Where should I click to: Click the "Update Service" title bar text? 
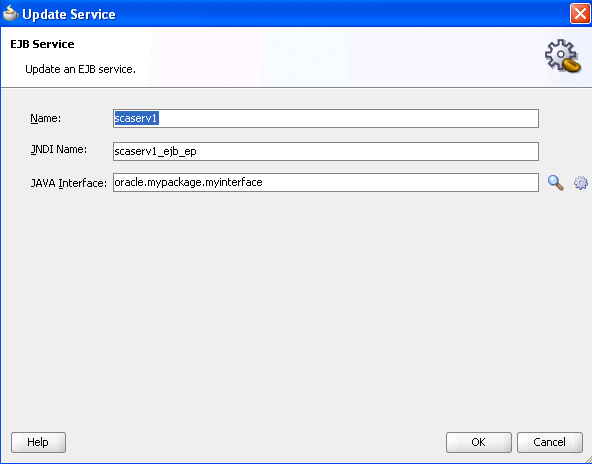[x=69, y=14]
